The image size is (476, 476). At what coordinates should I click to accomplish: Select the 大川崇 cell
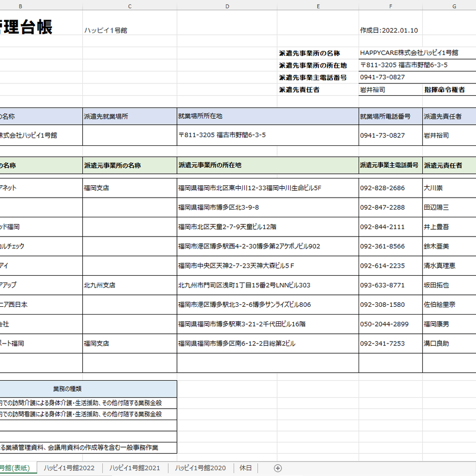click(x=449, y=188)
